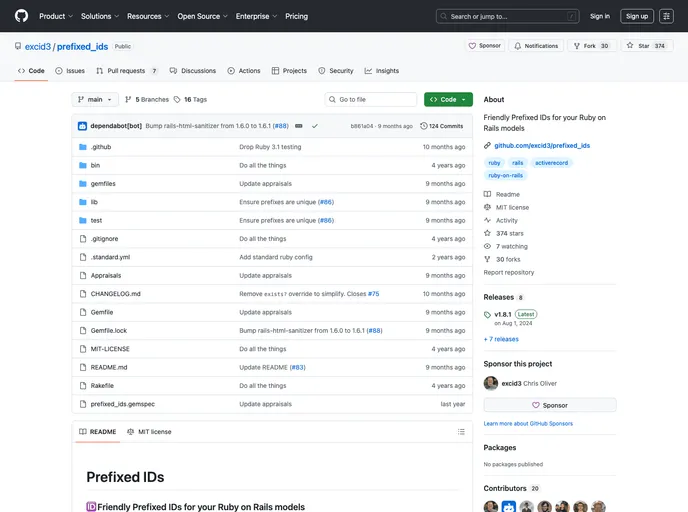This screenshot has height=512, width=688.
Task: Click the history clock icon by 124 Commits
Action: point(423,126)
